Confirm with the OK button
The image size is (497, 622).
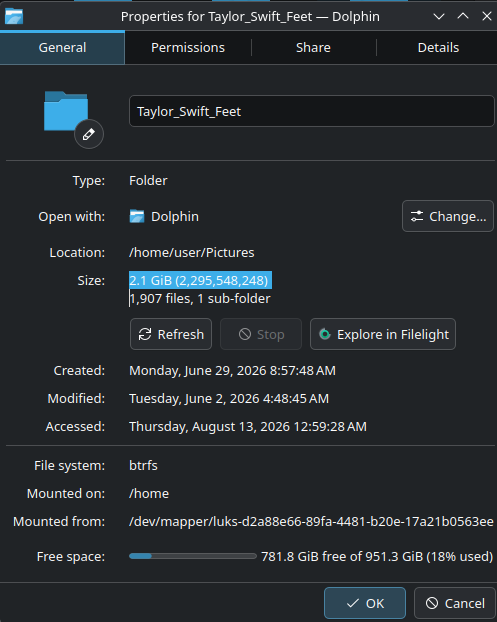365,603
